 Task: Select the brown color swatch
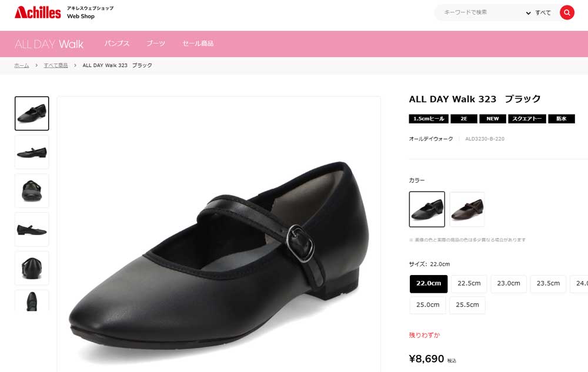467,209
